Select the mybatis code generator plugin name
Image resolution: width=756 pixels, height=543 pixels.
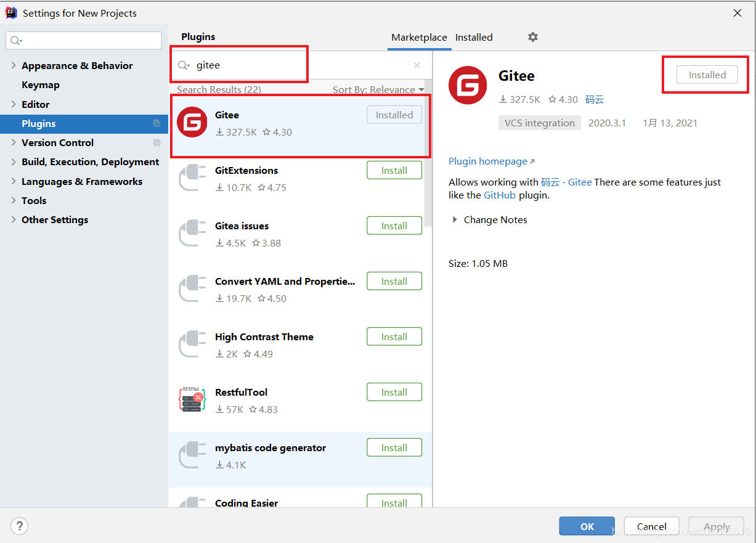[270, 447]
